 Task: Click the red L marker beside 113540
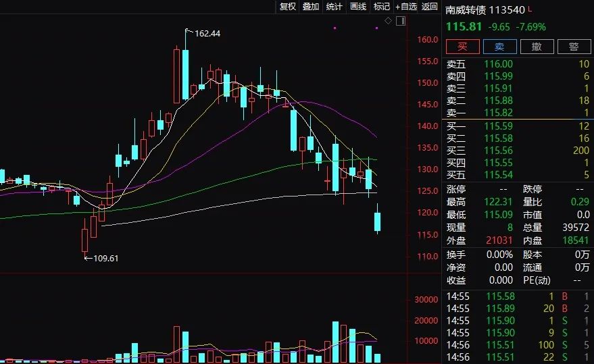point(530,9)
